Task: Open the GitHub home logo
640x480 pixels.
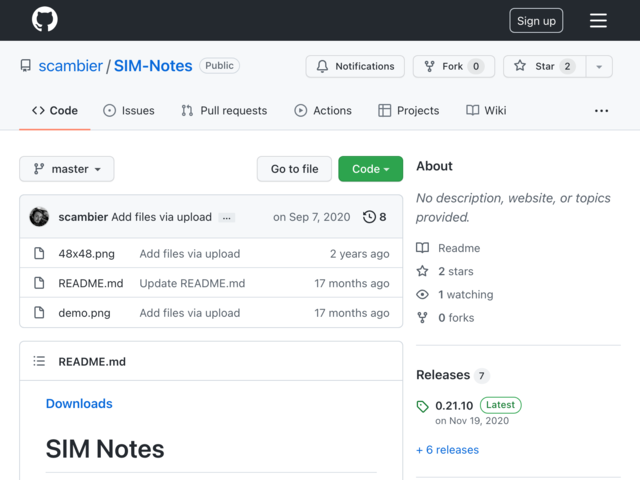Action: coord(44,20)
